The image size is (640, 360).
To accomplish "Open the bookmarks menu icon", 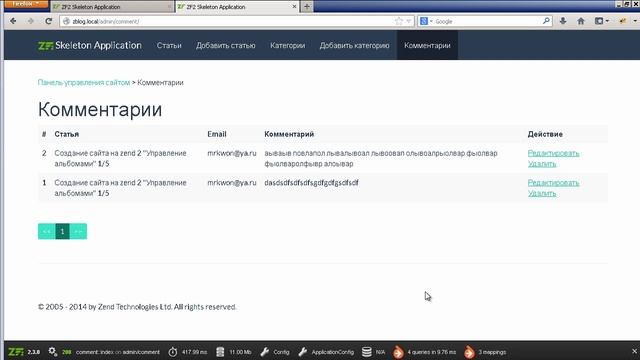I will click(601, 21).
